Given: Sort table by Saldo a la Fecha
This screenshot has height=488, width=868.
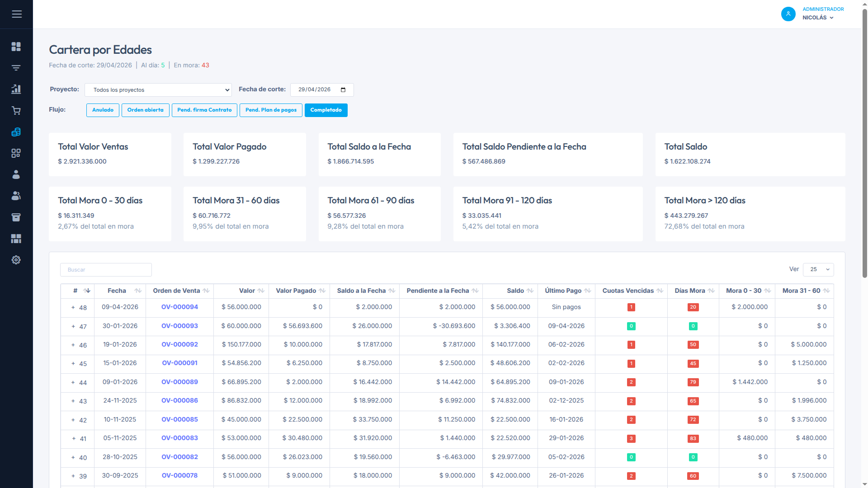Looking at the screenshot, I should [392, 291].
